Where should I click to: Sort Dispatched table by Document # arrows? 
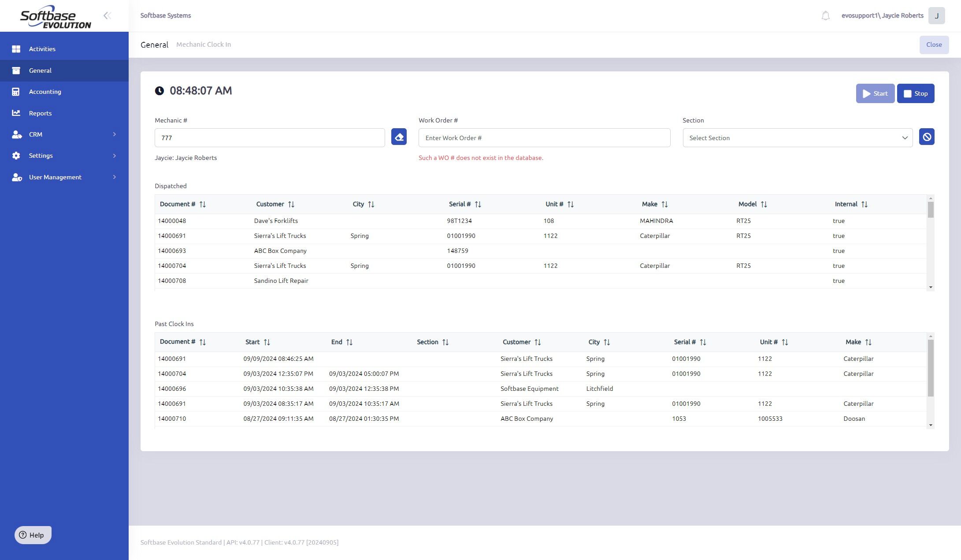202,204
